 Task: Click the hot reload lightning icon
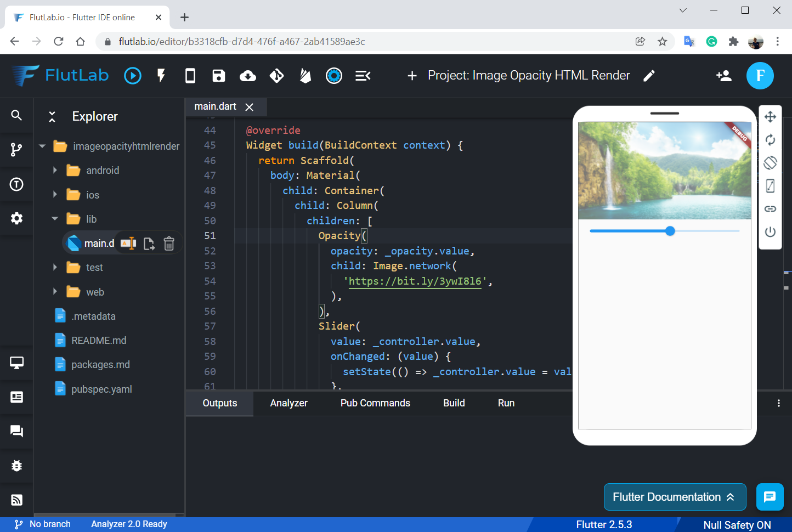[x=161, y=76]
